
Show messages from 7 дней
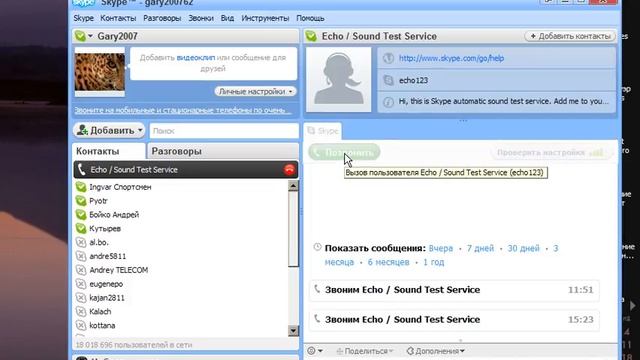(x=480, y=248)
